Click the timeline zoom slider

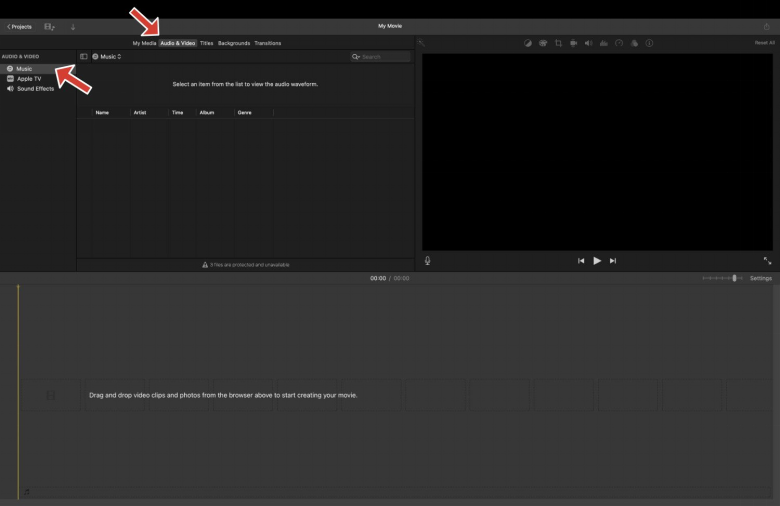(722, 278)
